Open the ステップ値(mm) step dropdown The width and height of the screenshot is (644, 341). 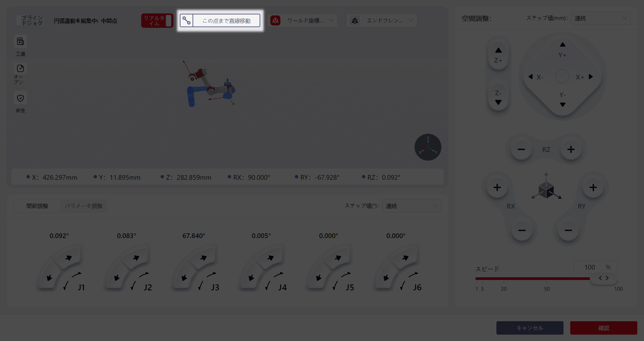(600, 18)
